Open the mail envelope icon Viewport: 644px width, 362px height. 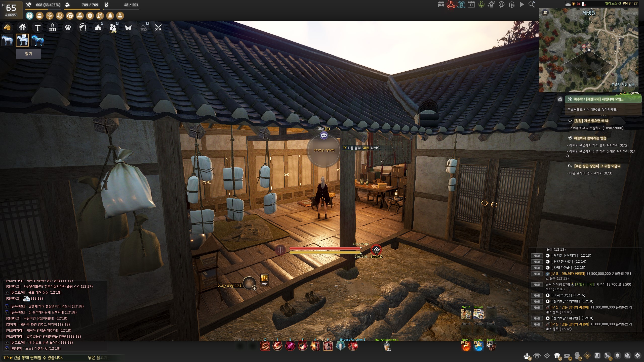tap(567, 356)
